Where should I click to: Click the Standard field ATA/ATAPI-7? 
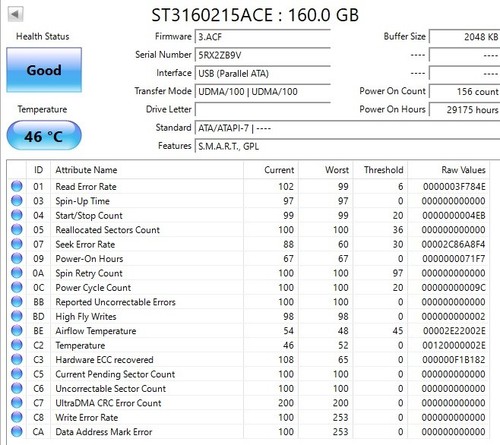347,128
